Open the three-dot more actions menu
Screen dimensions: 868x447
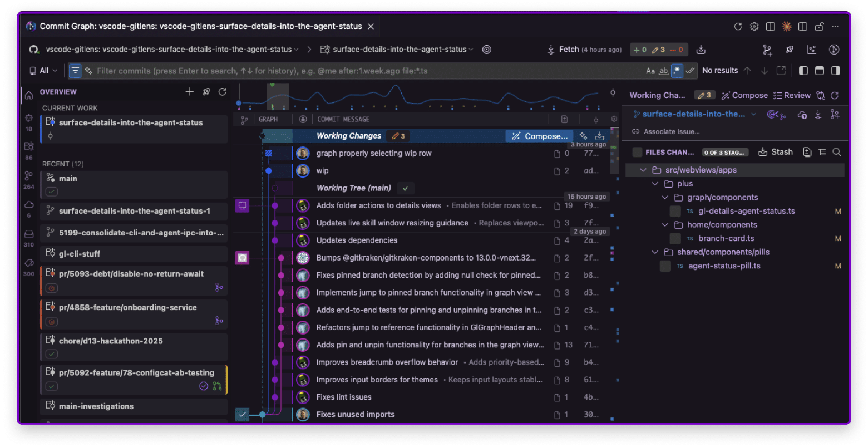tap(835, 27)
